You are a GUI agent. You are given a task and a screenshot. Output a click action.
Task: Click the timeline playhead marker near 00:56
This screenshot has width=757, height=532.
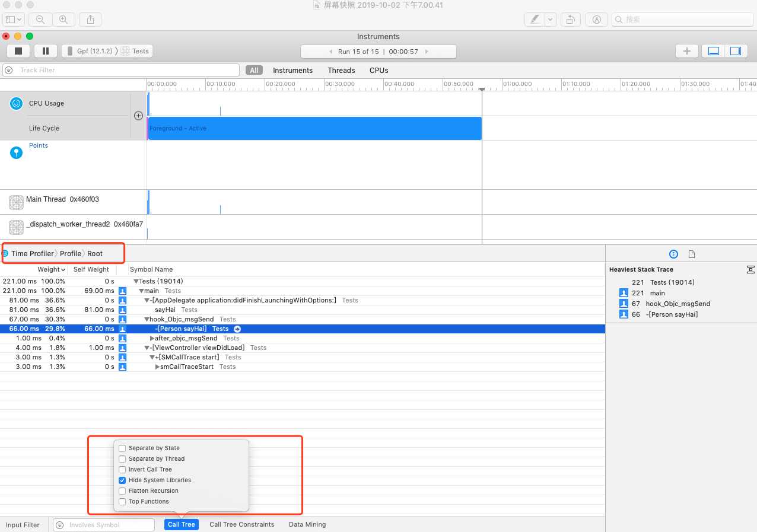tap(482, 89)
